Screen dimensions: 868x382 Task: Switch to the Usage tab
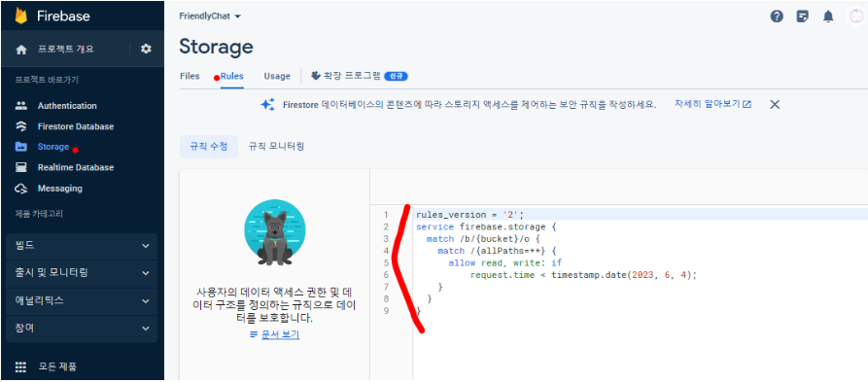pos(277,76)
